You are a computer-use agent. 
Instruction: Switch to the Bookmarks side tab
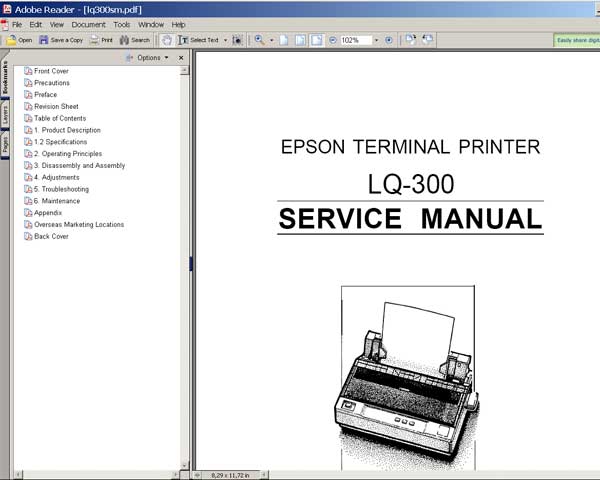5,77
